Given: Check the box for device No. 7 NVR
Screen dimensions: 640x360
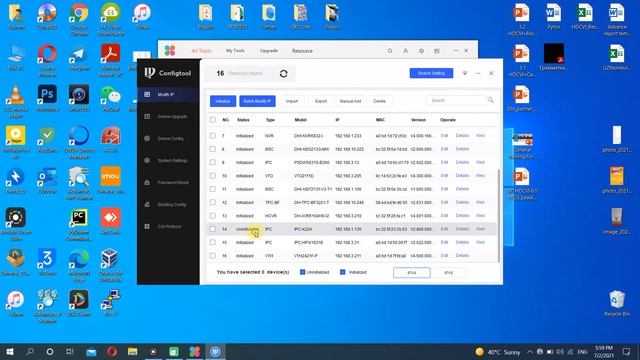Looking at the screenshot, I should (x=213, y=136).
